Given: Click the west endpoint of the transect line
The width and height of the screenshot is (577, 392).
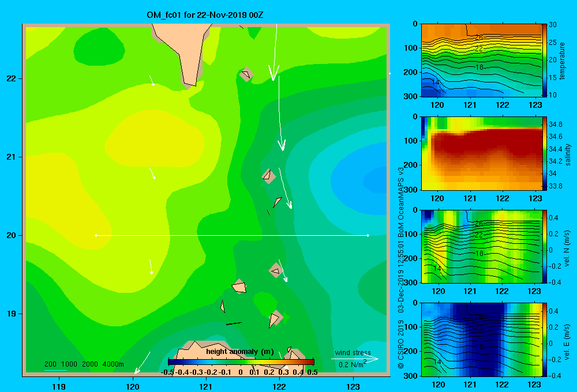Looking at the screenshot, I should click(x=96, y=235).
